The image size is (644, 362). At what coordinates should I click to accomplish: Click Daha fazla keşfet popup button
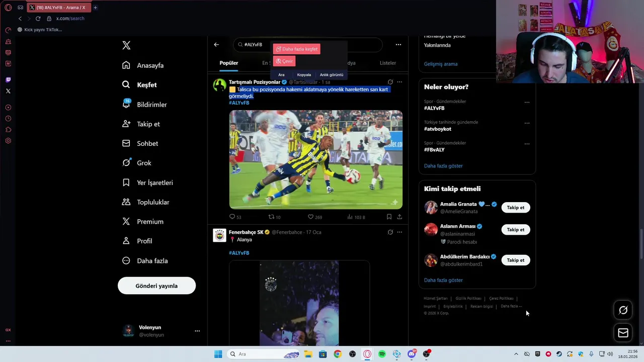[x=297, y=49]
